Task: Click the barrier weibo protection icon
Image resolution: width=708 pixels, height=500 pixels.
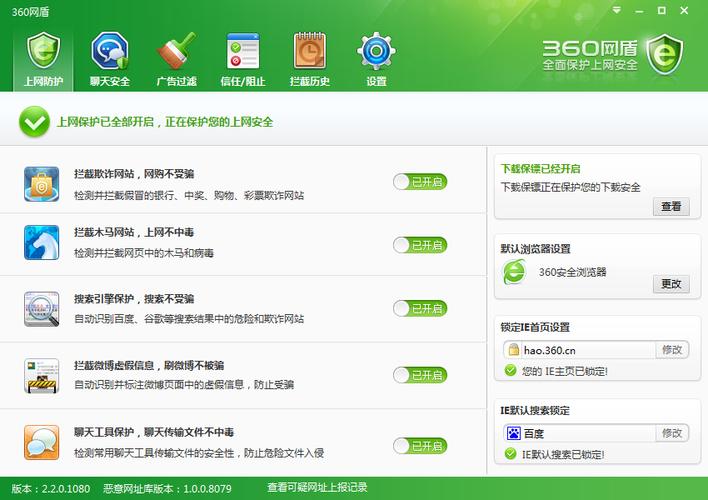Action: (x=42, y=376)
